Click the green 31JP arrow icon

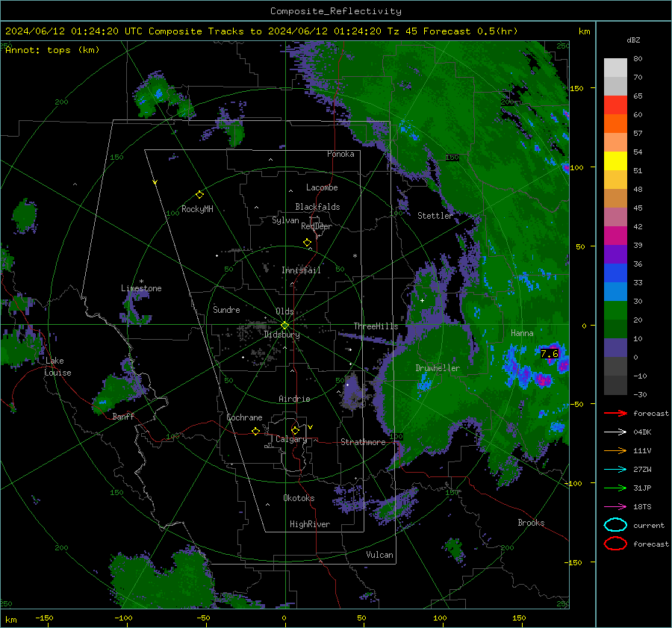[x=615, y=488]
